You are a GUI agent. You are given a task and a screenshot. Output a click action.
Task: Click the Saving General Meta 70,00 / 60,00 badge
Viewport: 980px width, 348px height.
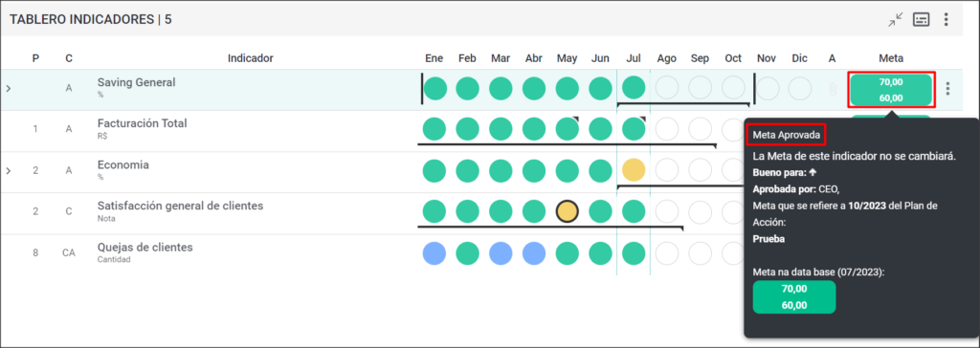click(x=891, y=89)
